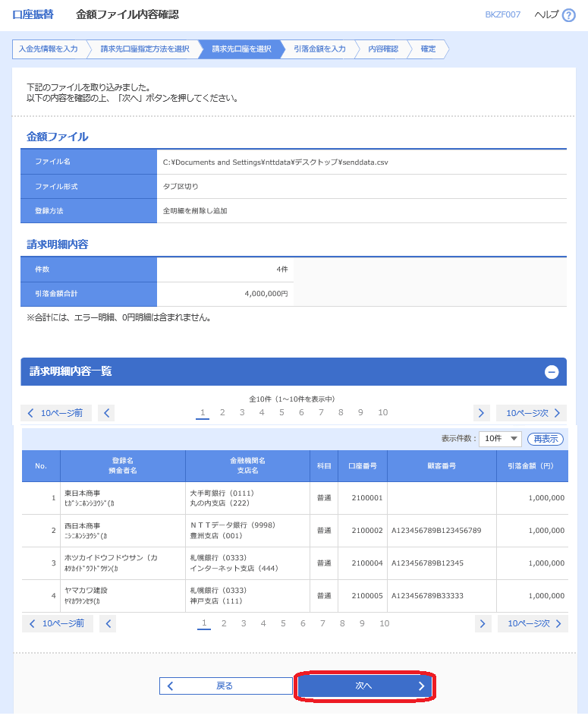The height and width of the screenshot is (722, 588).
Task: Select the 入金先情報を入力 step tab
Action: pos(48,49)
